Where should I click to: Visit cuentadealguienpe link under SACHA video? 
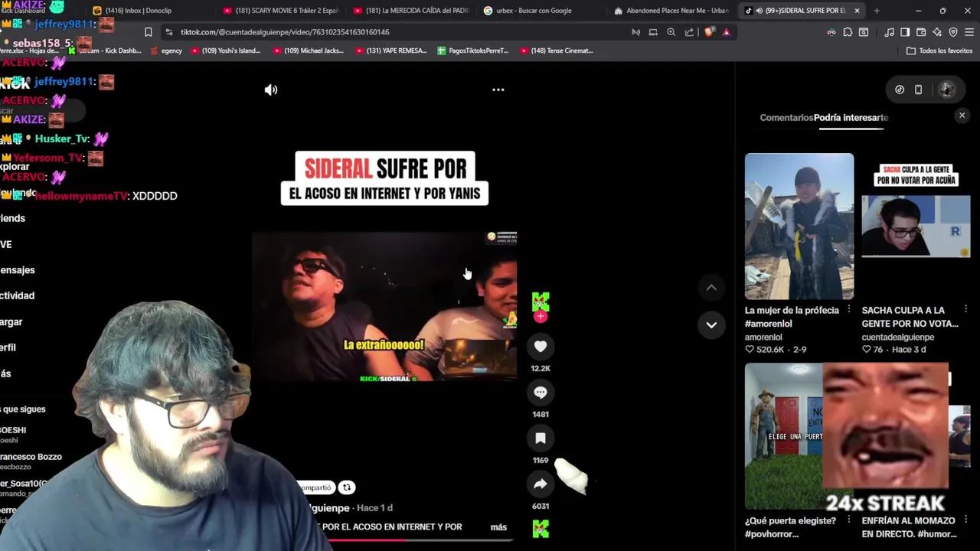pyautogui.click(x=898, y=337)
